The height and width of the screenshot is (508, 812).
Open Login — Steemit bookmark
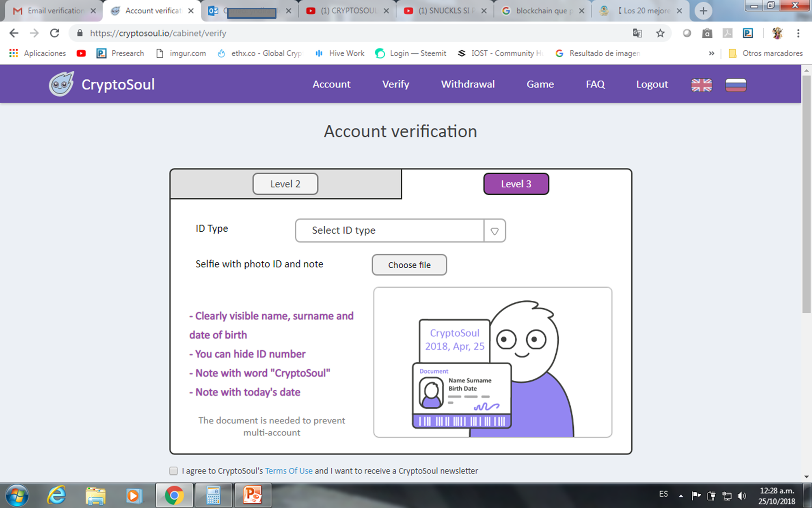[x=410, y=53]
